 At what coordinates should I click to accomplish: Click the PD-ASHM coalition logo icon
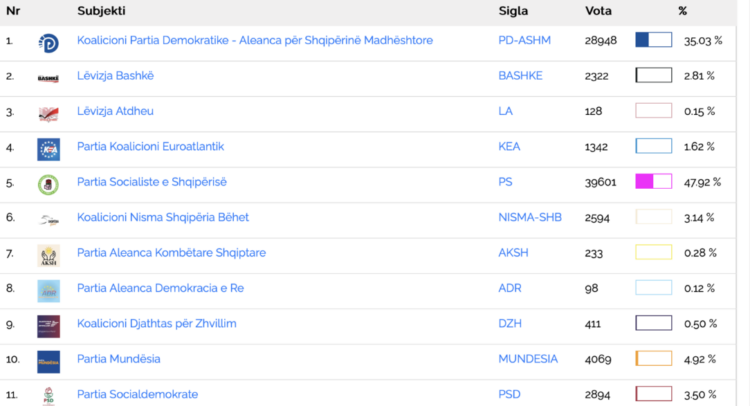[x=48, y=42]
